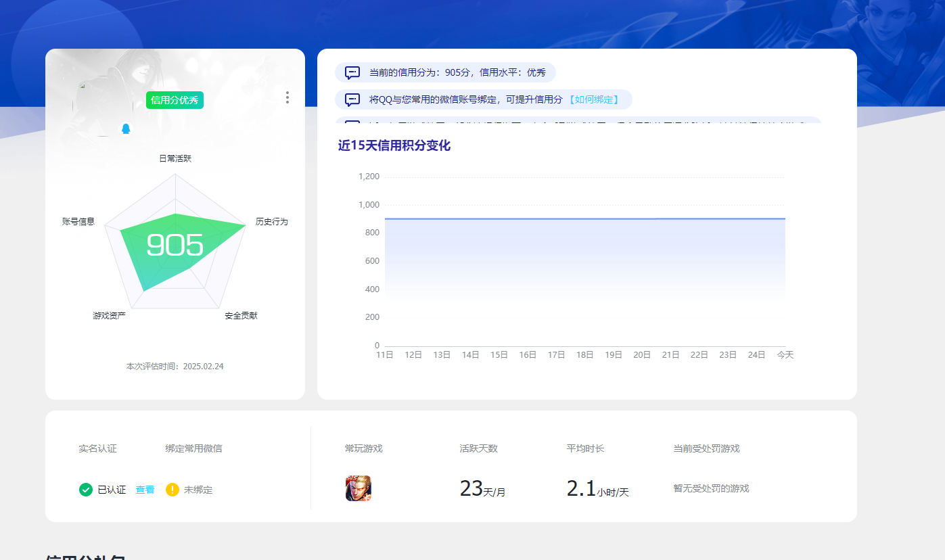
Task: Click the 905 score in the radar chart
Action: coord(175,245)
